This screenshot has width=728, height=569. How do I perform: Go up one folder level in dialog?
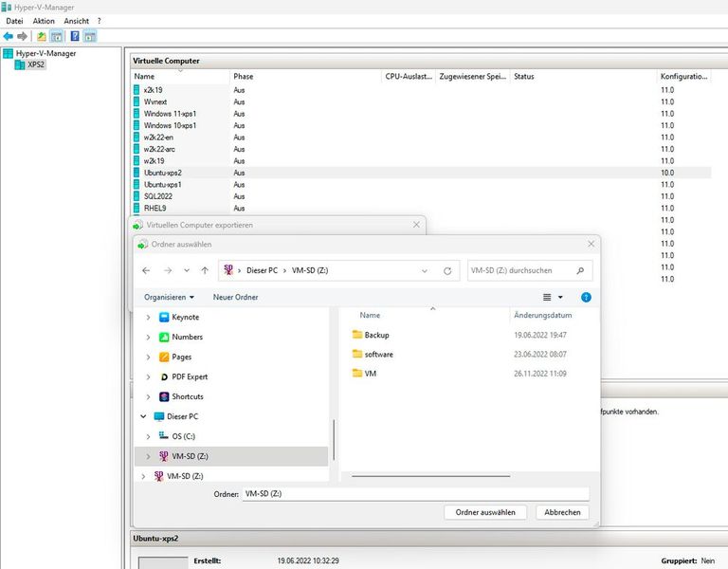tap(205, 270)
